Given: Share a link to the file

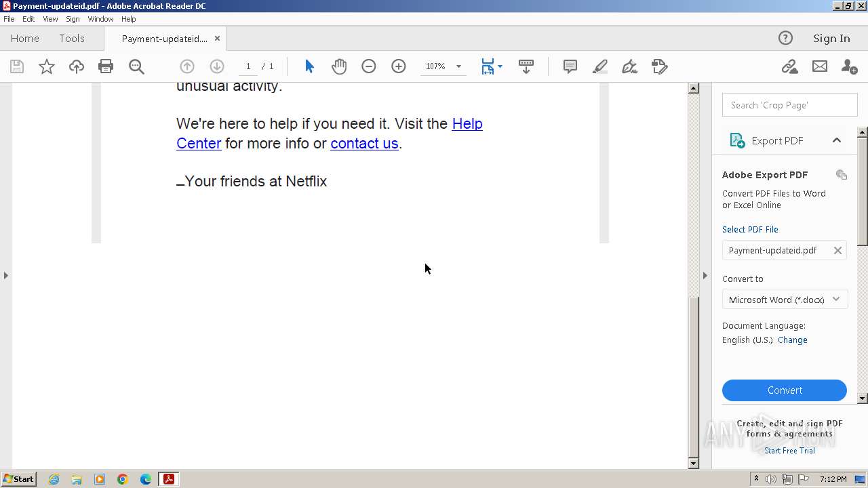Looking at the screenshot, I should [789, 66].
